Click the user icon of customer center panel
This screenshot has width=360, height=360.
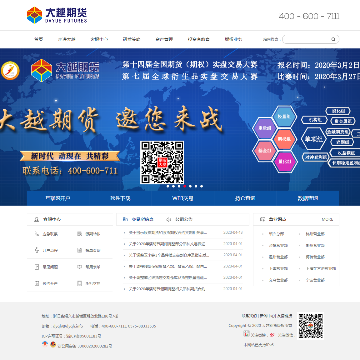click(36, 219)
